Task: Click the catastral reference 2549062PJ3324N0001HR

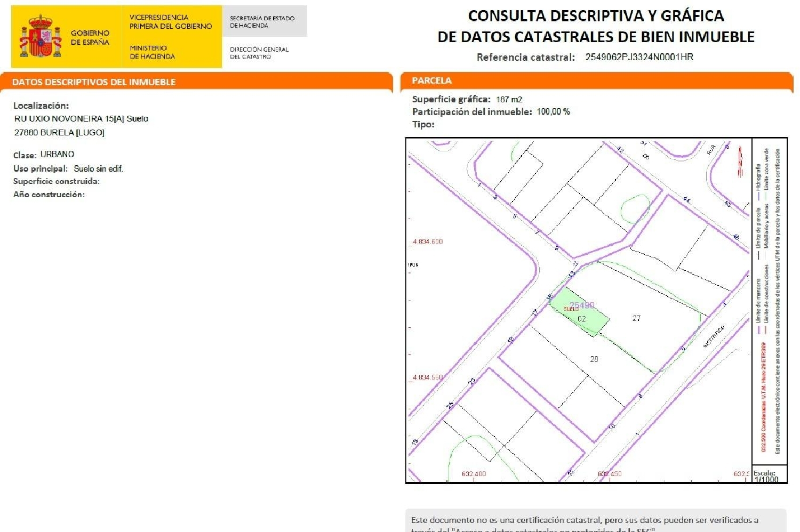Action: coord(639,57)
